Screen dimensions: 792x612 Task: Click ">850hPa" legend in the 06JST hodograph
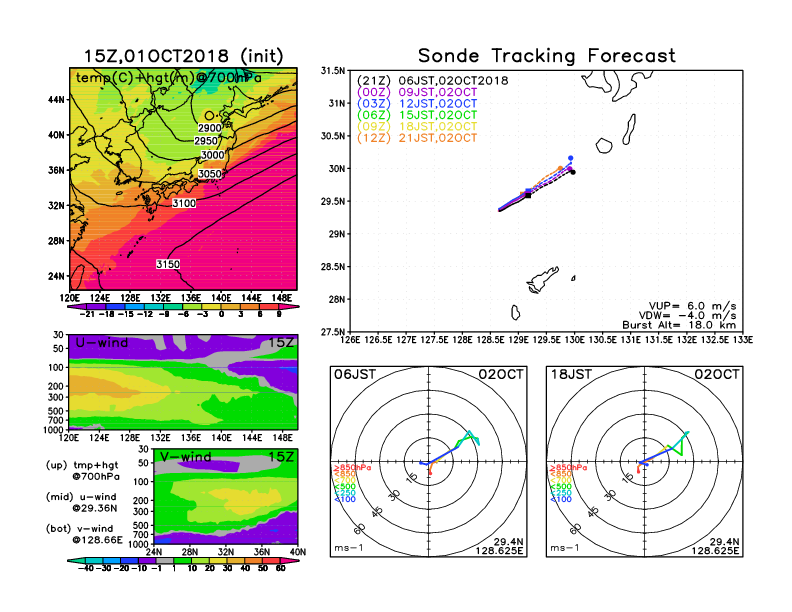coord(352,468)
